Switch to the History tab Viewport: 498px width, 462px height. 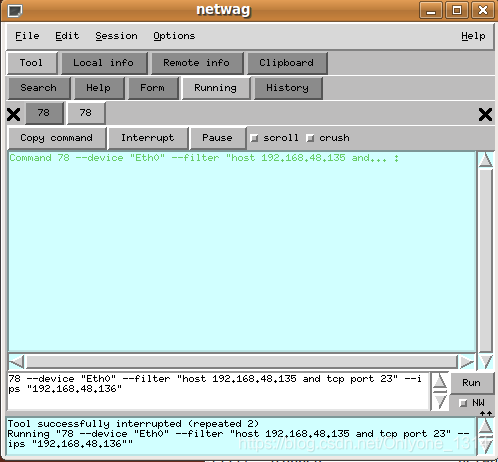click(x=288, y=88)
